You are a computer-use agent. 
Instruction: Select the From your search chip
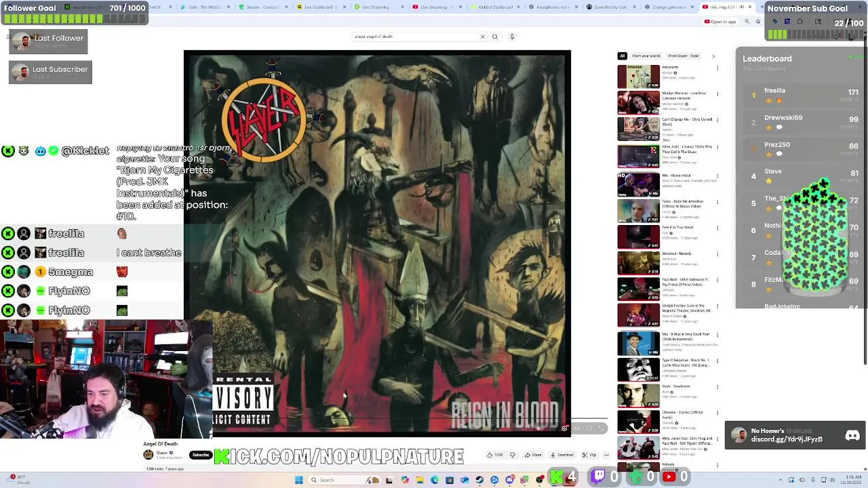(x=646, y=56)
